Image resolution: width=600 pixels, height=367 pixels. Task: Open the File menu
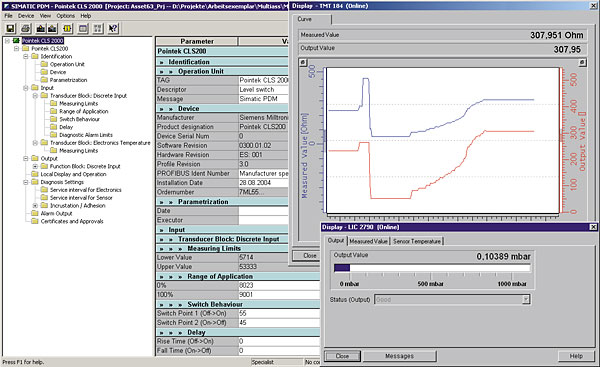click(8, 16)
